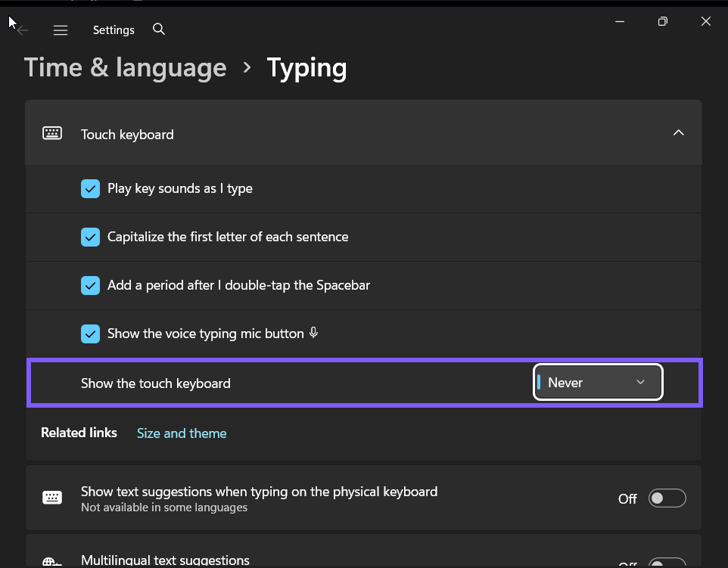Restore down the Settings window

(662, 21)
